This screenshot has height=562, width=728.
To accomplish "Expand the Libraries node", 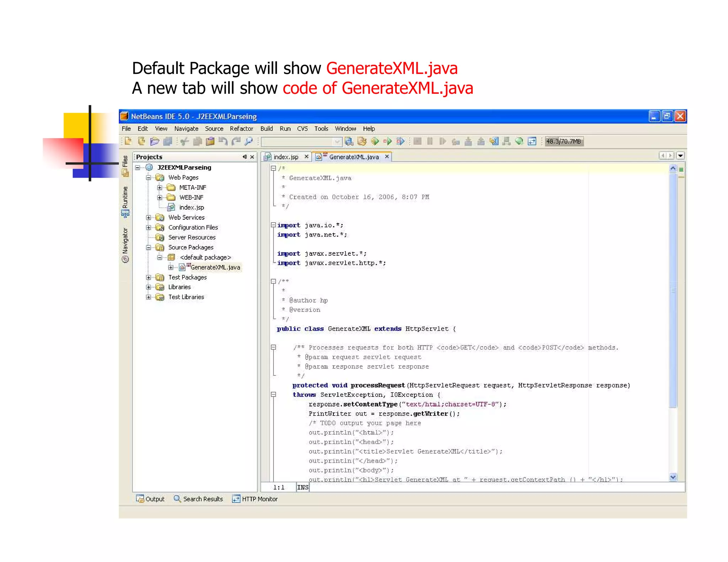I will coord(149,287).
